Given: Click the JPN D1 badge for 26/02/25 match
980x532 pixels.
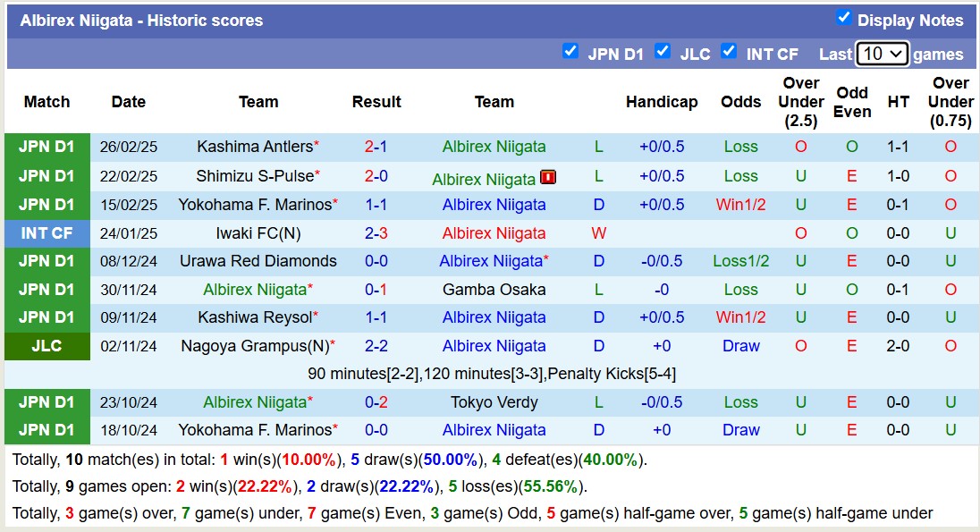Looking at the screenshot, I should pos(46,147).
